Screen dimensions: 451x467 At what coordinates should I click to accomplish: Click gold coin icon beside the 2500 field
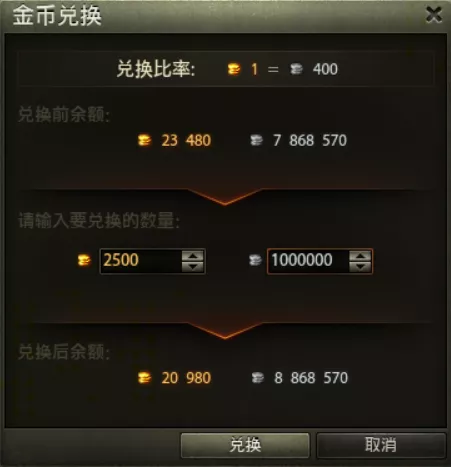[x=84, y=260]
